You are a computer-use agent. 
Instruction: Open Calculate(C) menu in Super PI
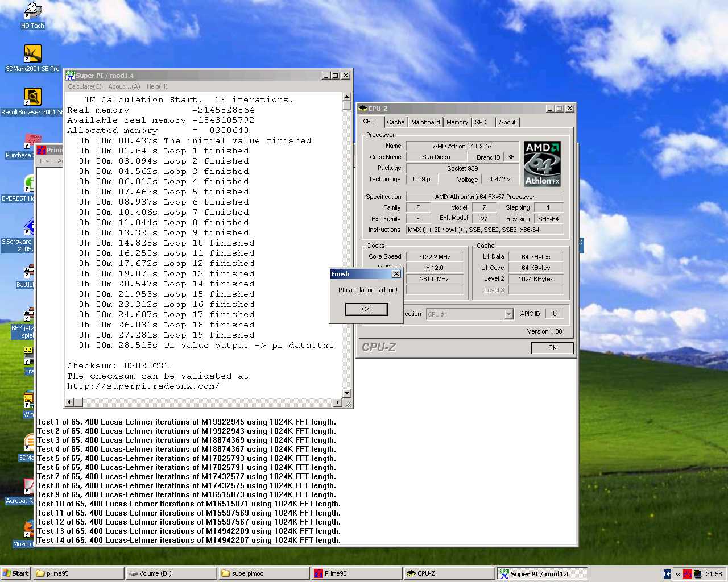(x=85, y=86)
